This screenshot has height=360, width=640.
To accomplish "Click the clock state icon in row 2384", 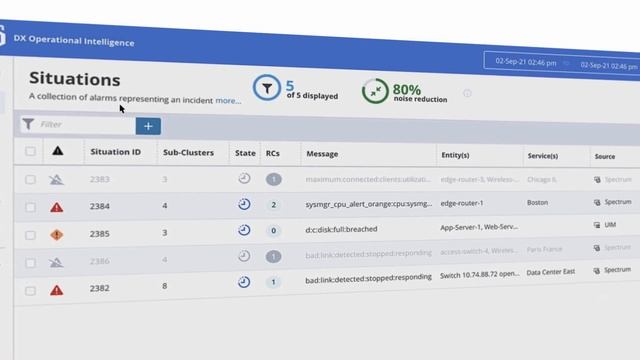I will point(244,204).
